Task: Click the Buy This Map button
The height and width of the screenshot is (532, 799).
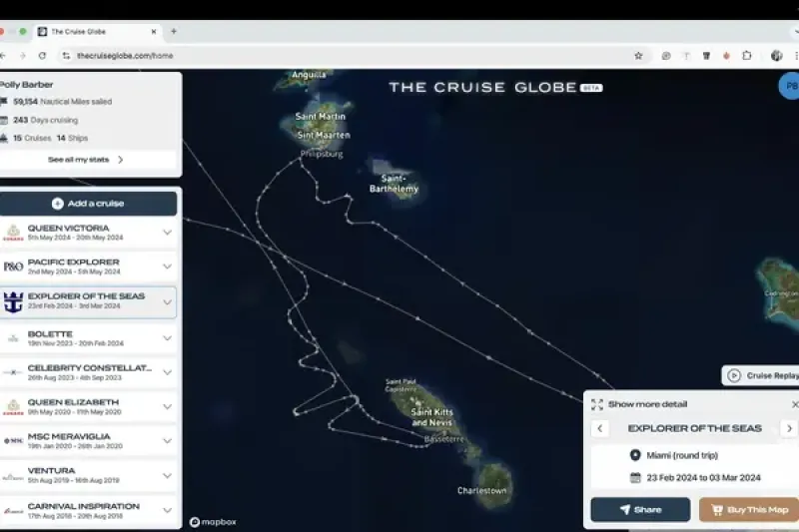Action: pyautogui.click(x=749, y=510)
